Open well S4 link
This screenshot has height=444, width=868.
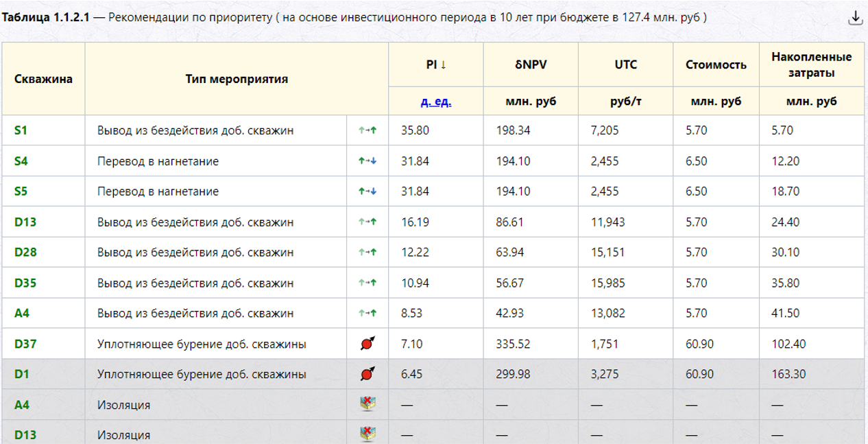coord(21,161)
